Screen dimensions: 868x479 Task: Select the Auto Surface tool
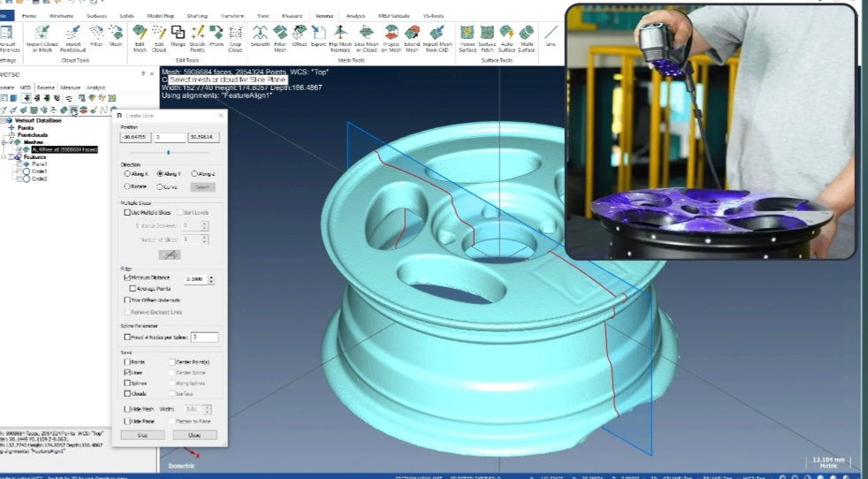(506, 39)
